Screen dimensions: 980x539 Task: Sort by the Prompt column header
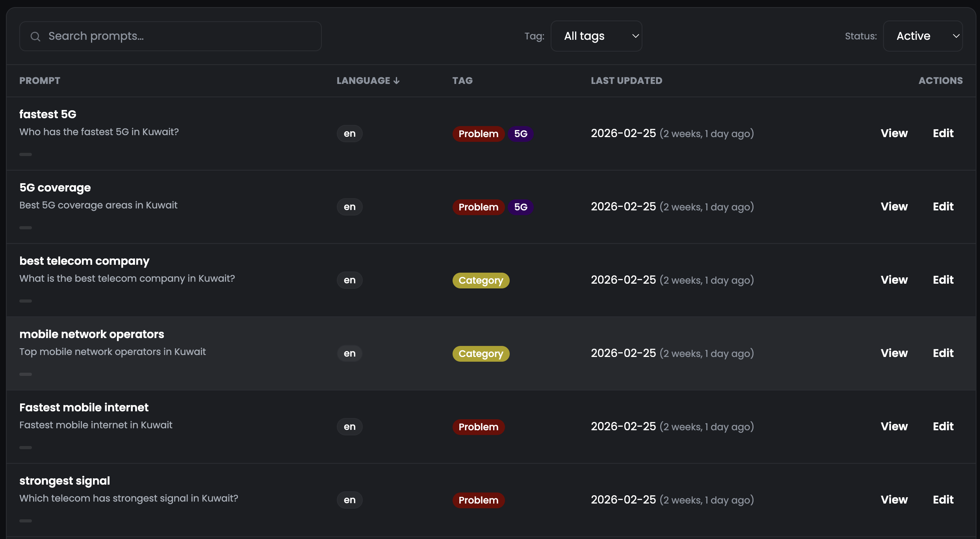[x=40, y=81]
